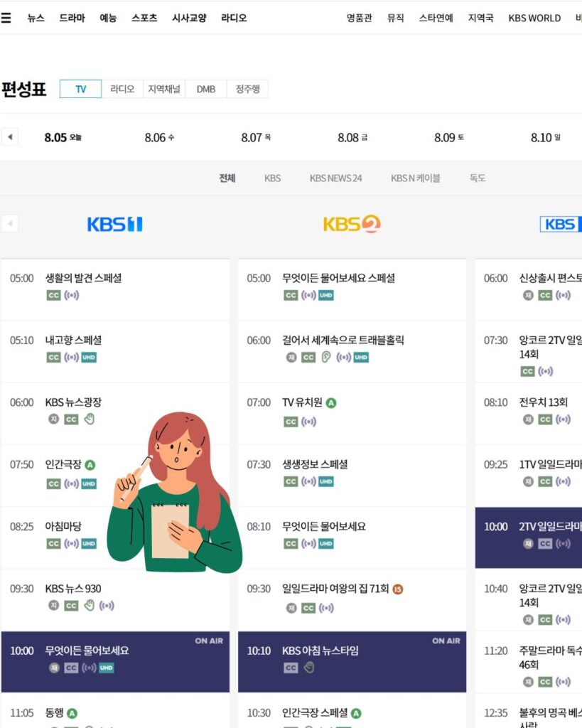Click 15 age rating badge by 여왕의 집
The image size is (582, 728).
[398, 589]
